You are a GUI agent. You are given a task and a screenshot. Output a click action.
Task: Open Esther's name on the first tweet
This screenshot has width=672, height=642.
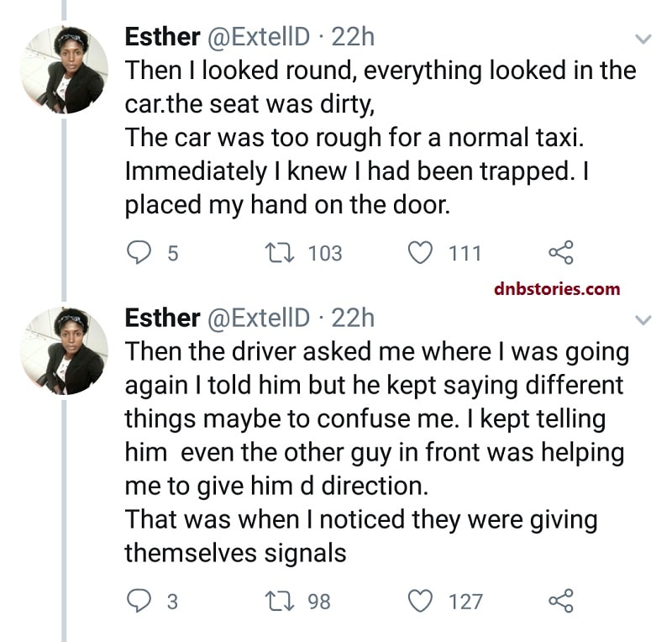[x=162, y=37]
